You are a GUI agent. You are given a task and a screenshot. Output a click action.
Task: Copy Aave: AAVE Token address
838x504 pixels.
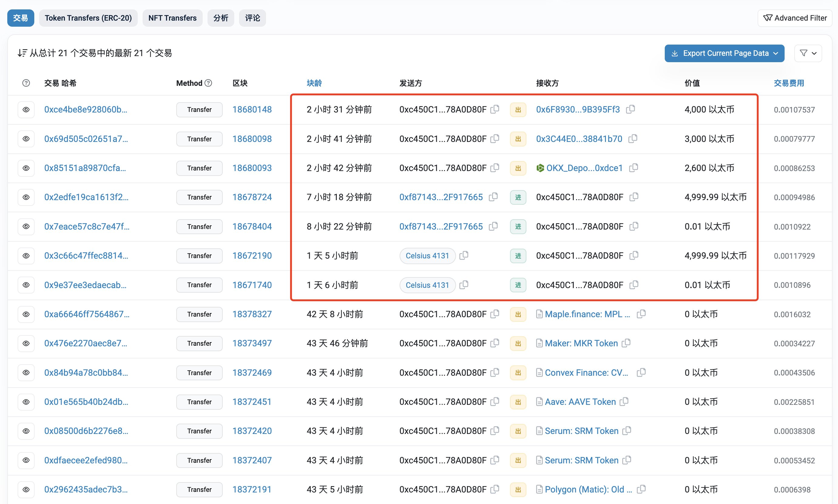point(624,402)
